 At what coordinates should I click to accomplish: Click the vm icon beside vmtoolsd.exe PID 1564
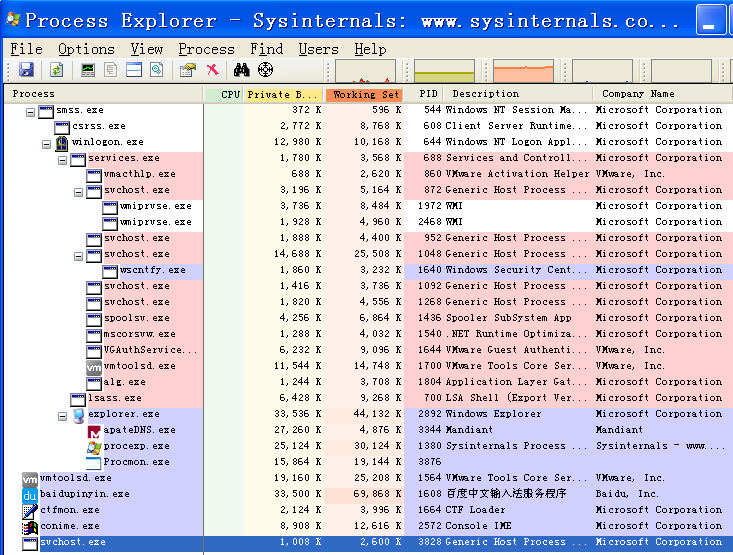[30, 479]
